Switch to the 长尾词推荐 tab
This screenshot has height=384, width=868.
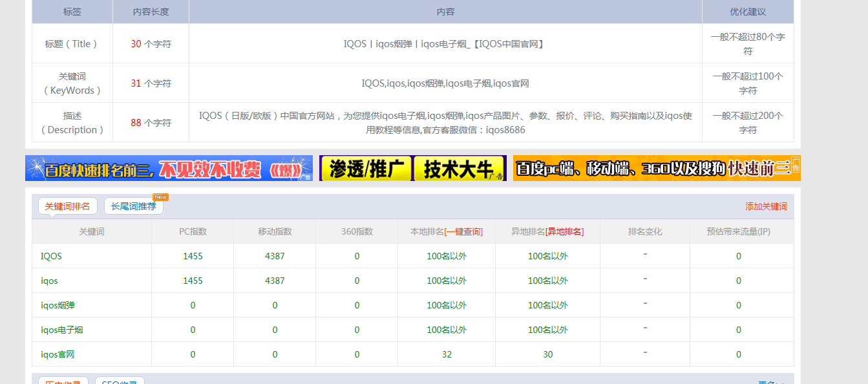point(133,206)
